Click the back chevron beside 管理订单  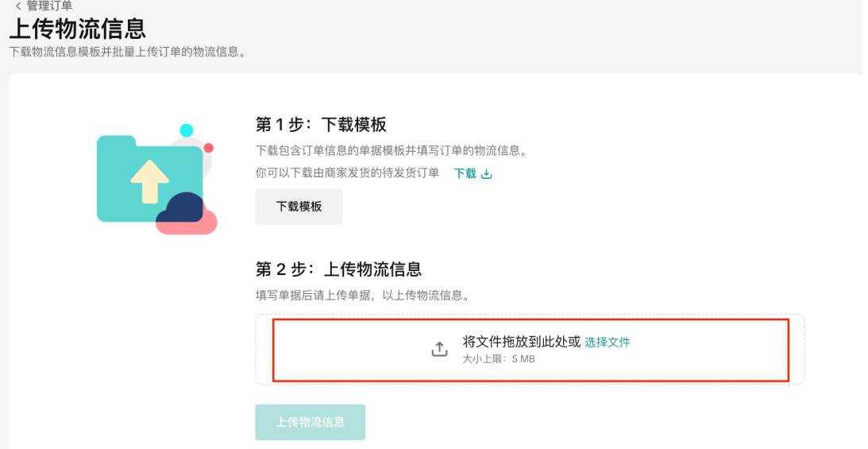click(x=18, y=6)
